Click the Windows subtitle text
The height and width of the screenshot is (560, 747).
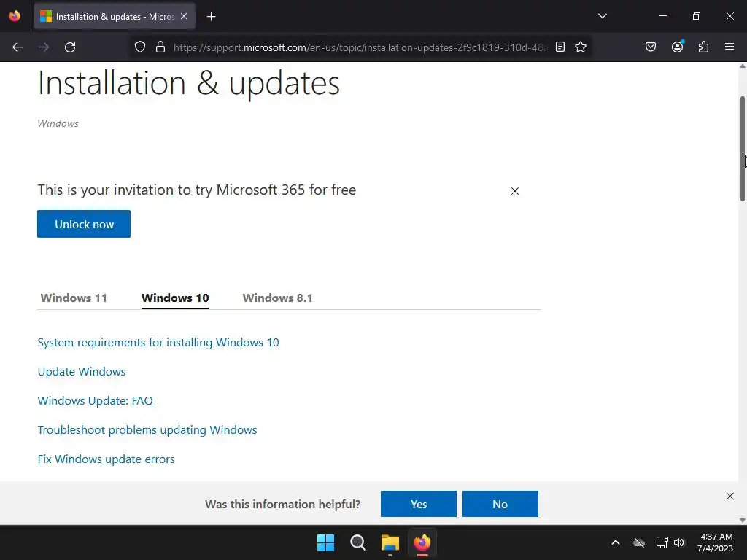[x=58, y=123]
